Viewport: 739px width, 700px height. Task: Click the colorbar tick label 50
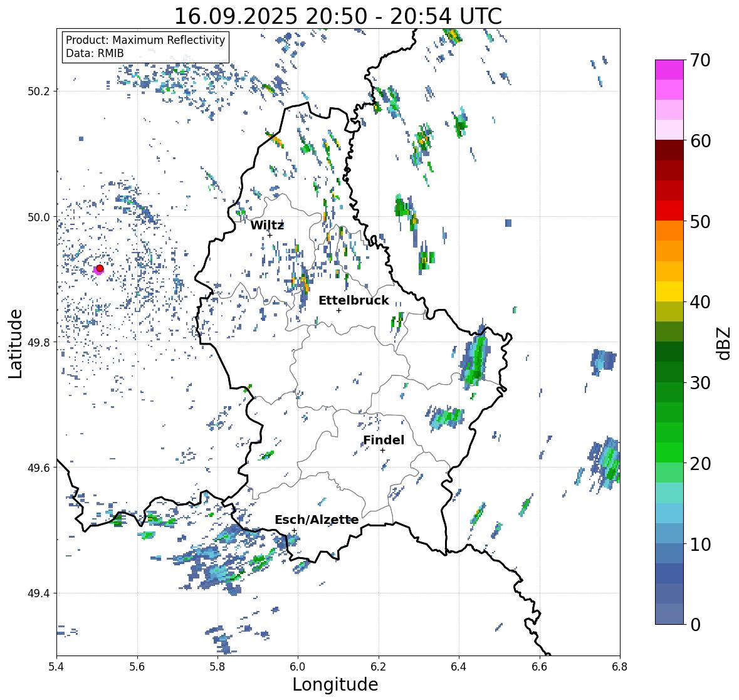pos(700,221)
